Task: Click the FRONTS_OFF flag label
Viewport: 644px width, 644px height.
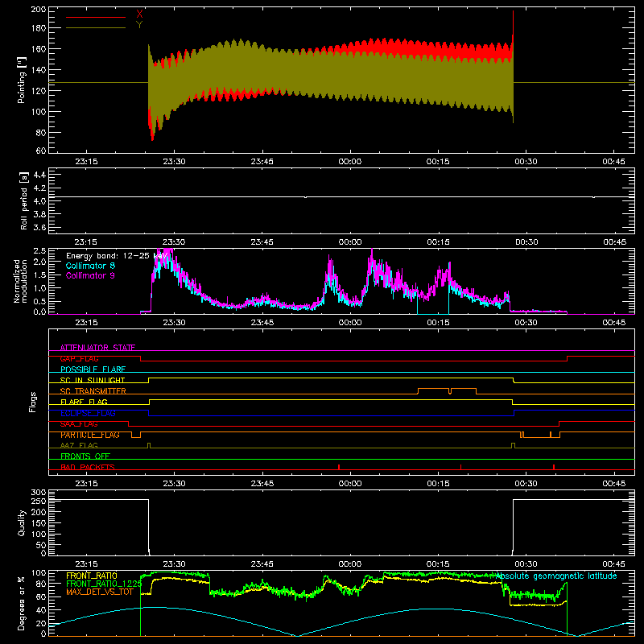Action: click(x=85, y=456)
